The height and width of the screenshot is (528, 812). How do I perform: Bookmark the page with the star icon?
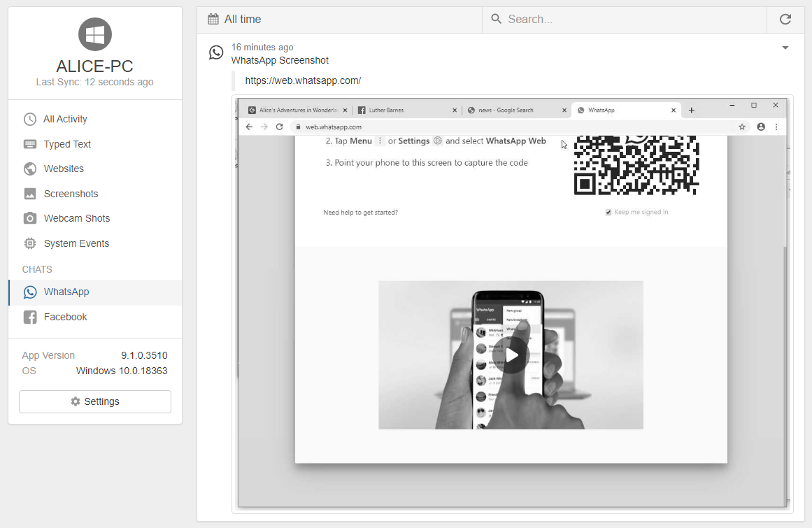[x=742, y=127]
